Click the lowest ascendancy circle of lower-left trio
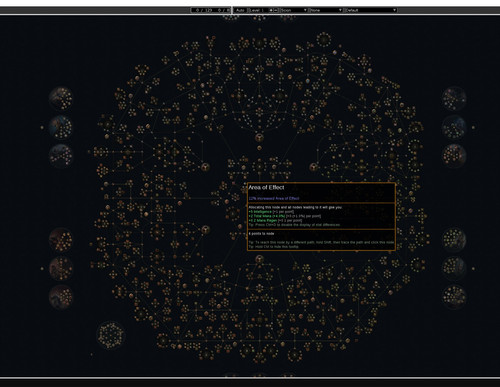Image resolution: width=500 pixels, height=387 pixels. tap(61, 297)
